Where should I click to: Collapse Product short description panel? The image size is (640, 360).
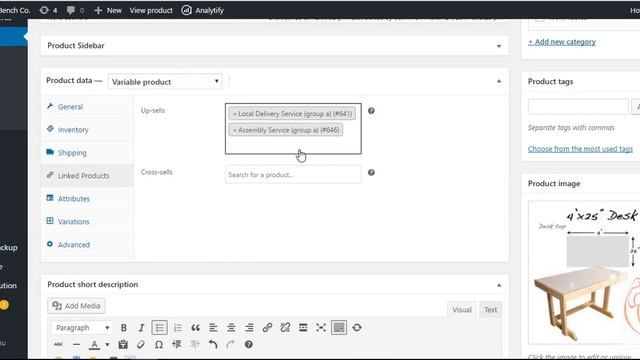click(499, 285)
